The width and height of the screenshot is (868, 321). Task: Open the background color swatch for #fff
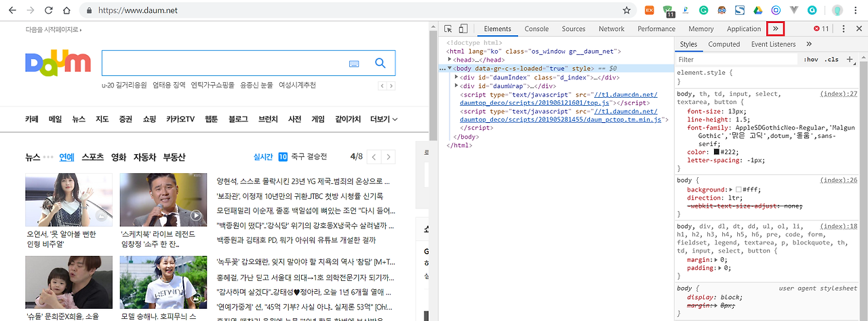point(738,189)
